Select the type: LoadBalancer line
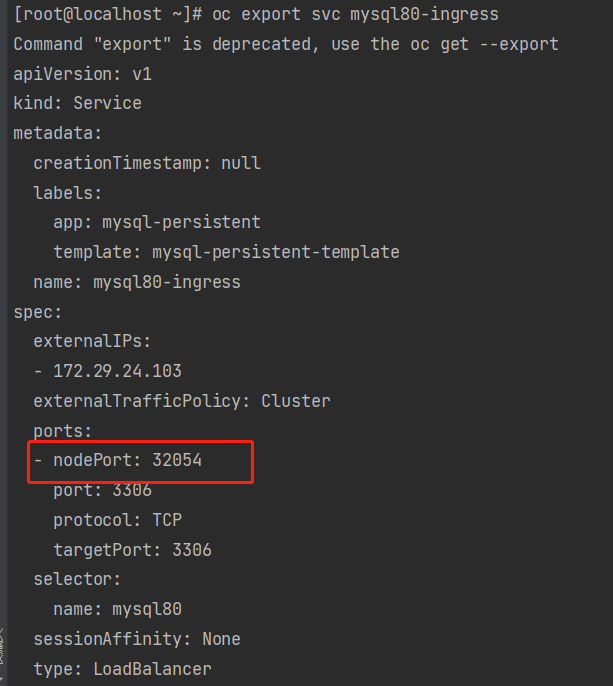Viewport: 613px width, 686px height. 122,669
